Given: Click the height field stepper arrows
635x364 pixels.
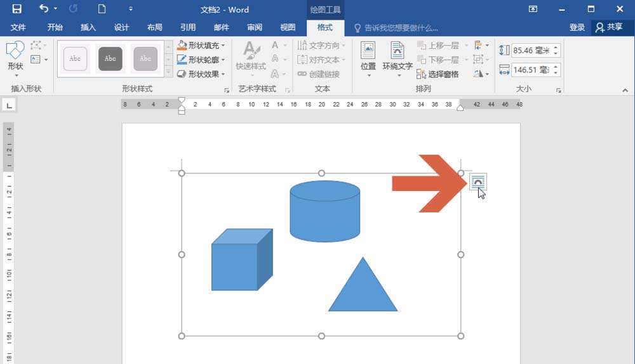Looking at the screenshot, I should point(556,51).
